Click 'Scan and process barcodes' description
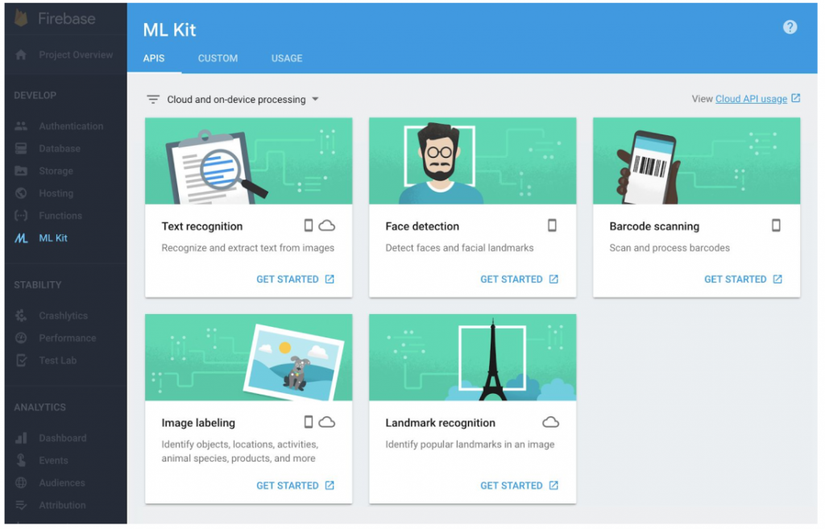825x529 pixels. click(x=669, y=248)
